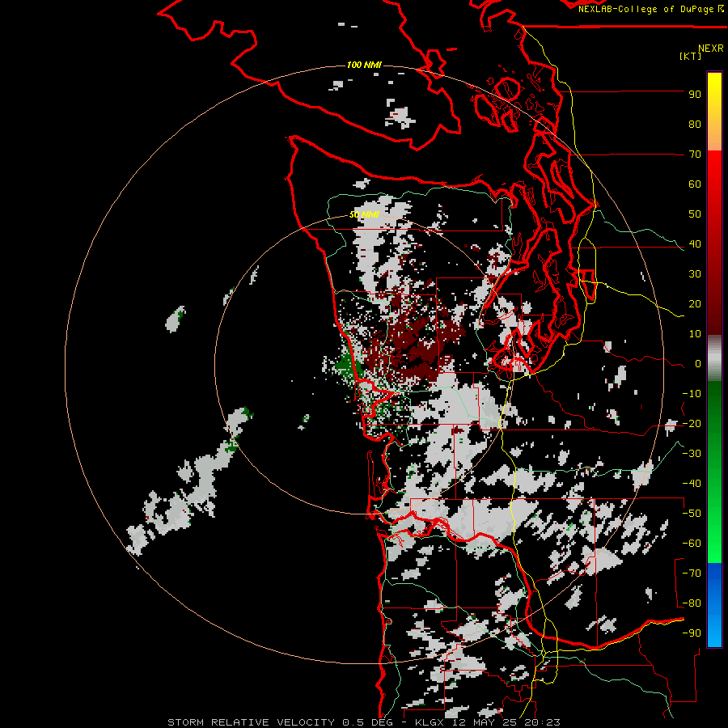Click the -60 value on the velocity scale

tap(692, 544)
